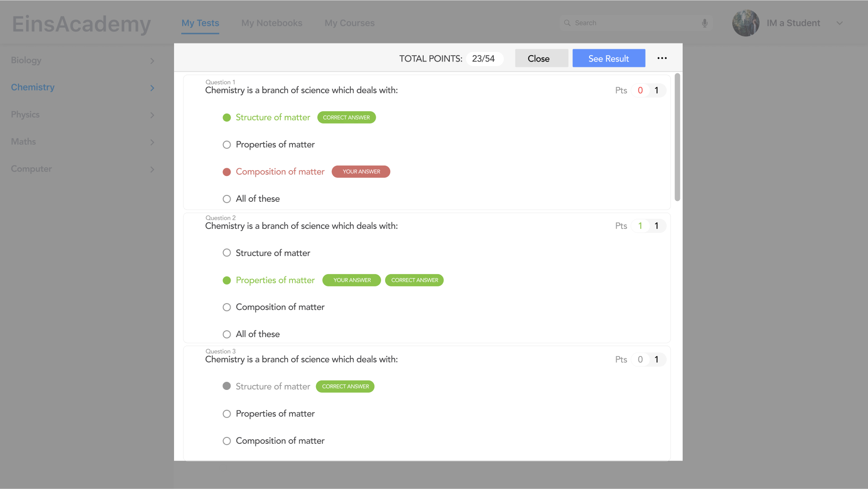Select 'Properties of matter' radio in Question 1
The image size is (868, 489).
click(227, 145)
